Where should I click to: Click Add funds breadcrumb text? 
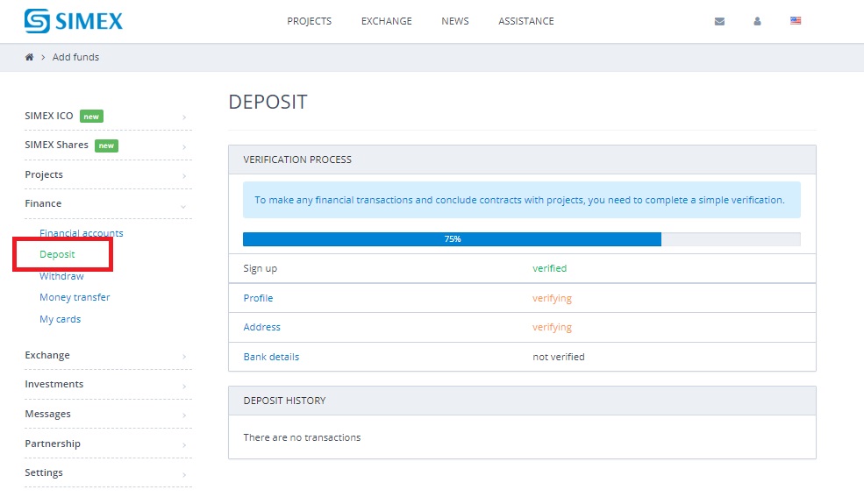pos(75,57)
